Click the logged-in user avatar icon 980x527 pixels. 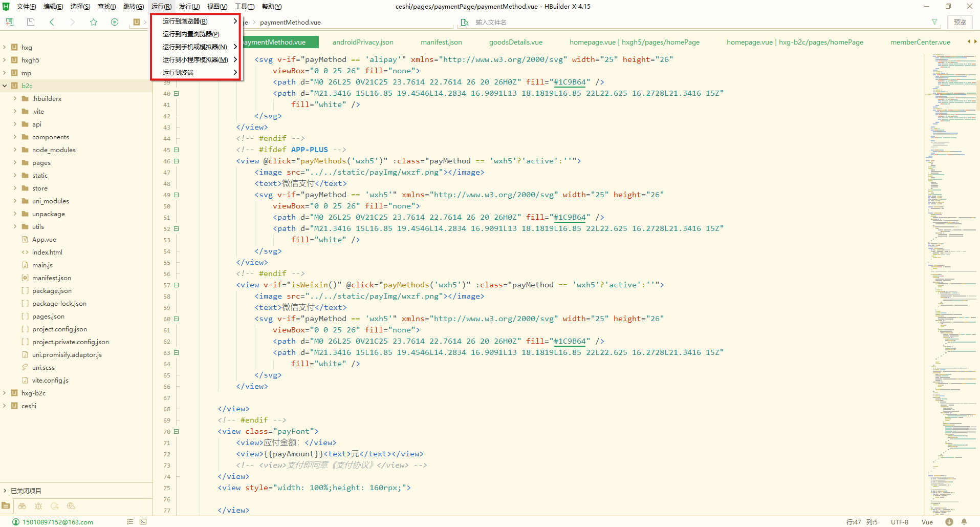(x=16, y=522)
